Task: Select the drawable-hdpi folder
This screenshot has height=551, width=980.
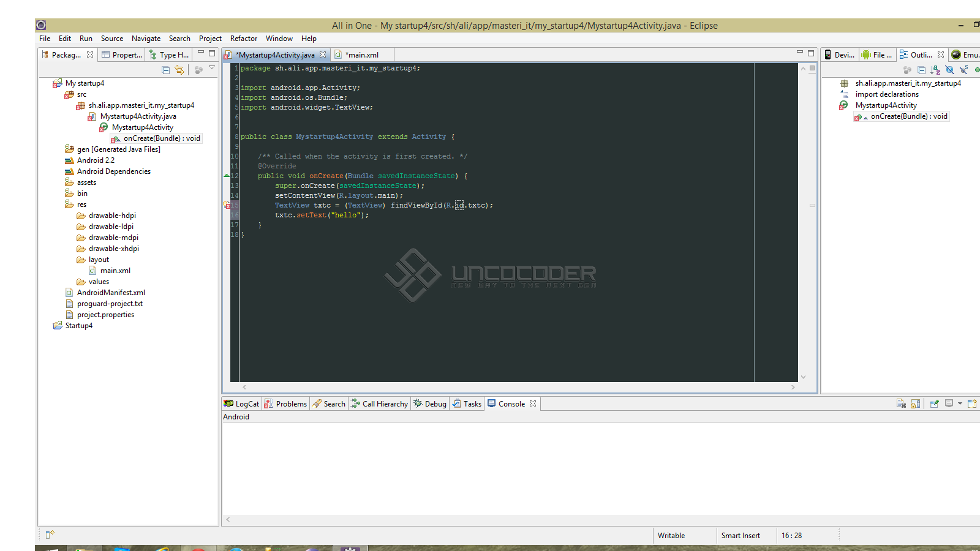Action: coord(112,216)
